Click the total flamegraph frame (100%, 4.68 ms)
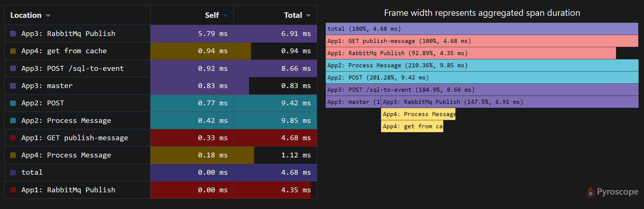This screenshot has width=644, height=209. (482, 29)
